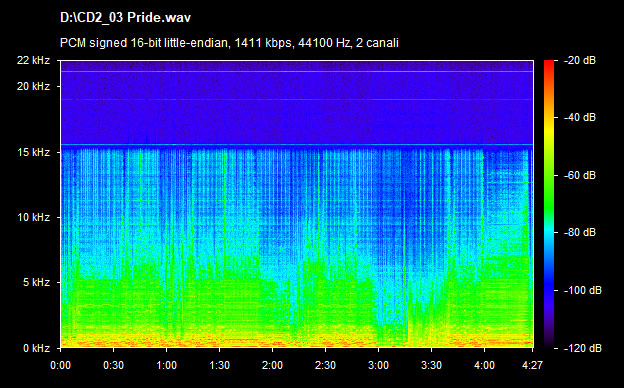Click the 15 kHz frequency axis label

coord(33,152)
